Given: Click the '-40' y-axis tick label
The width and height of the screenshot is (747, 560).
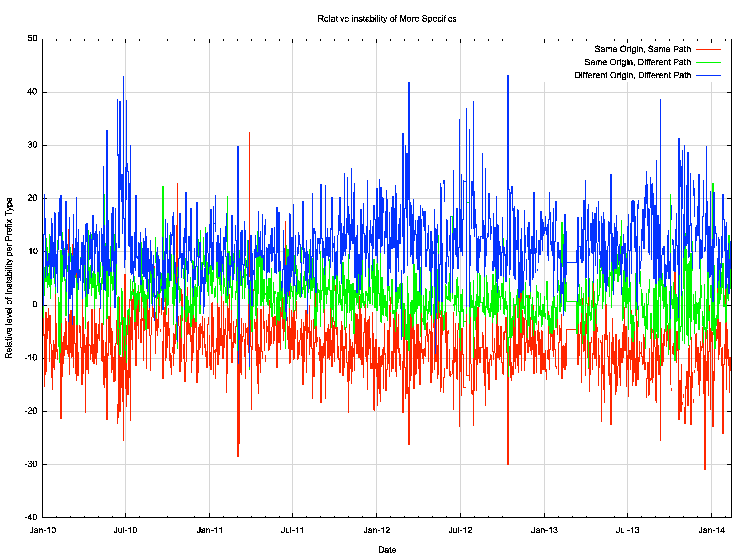Looking at the screenshot, I should (31, 517).
